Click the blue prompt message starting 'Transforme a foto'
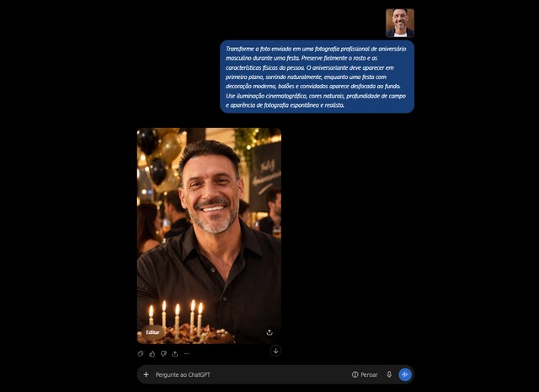This screenshot has height=392, width=539. pyautogui.click(x=317, y=77)
